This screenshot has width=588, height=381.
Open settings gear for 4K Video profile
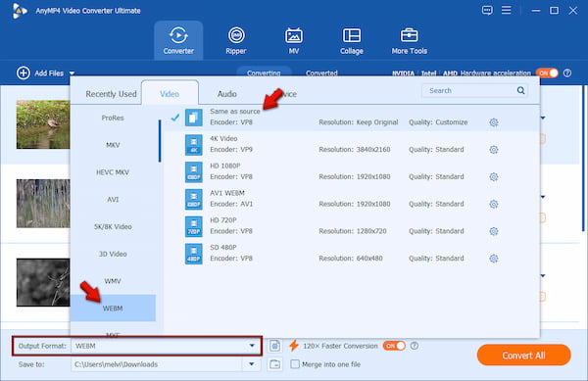coord(494,150)
